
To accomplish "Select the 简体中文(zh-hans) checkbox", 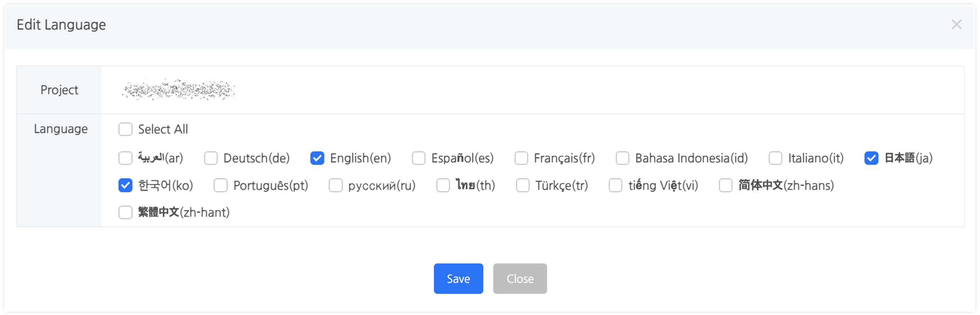I will (x=725, y=185).
